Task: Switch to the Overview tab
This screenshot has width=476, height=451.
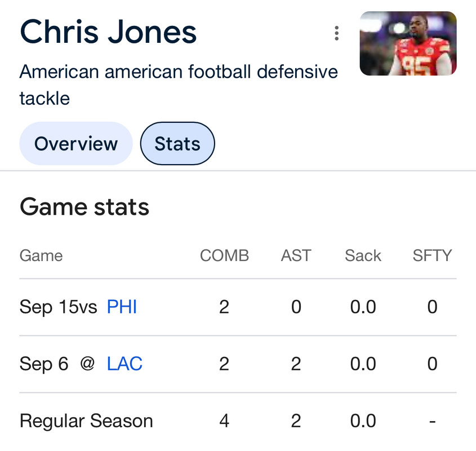Action: click(76, 143)
